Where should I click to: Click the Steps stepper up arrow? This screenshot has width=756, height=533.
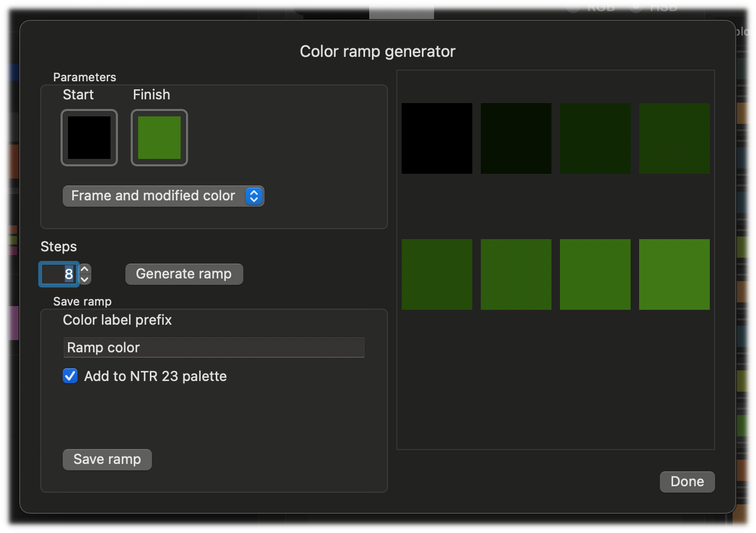click(84, 269)
